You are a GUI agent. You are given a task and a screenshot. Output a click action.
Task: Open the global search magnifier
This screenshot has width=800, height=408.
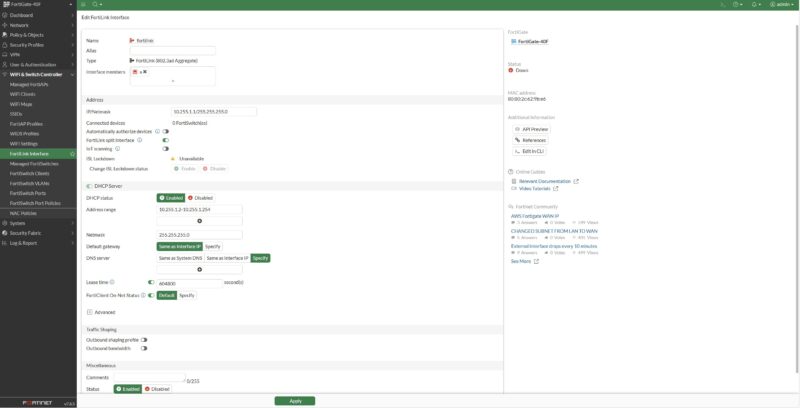point(95,5)
